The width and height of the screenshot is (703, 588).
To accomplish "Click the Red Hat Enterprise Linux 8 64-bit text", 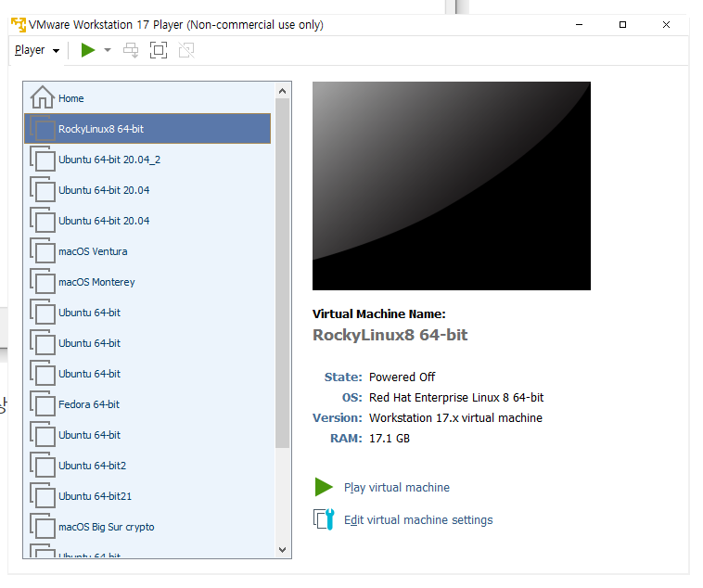I will click(x=456, y=398).
